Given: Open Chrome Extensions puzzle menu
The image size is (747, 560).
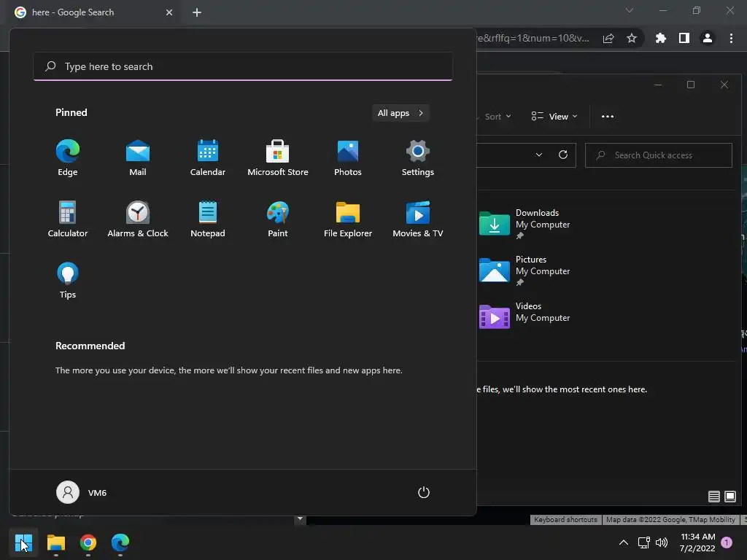Looking at the screenshot, I should [x=661, y=39].
